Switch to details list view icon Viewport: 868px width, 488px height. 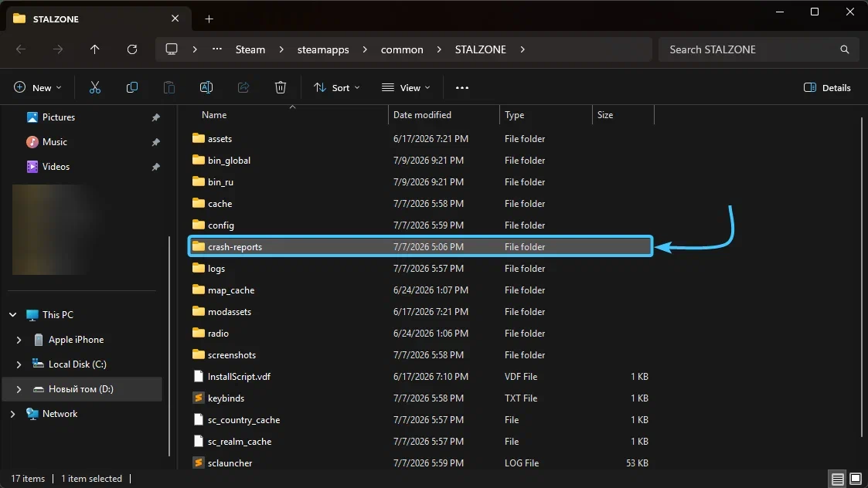(838, 479)
